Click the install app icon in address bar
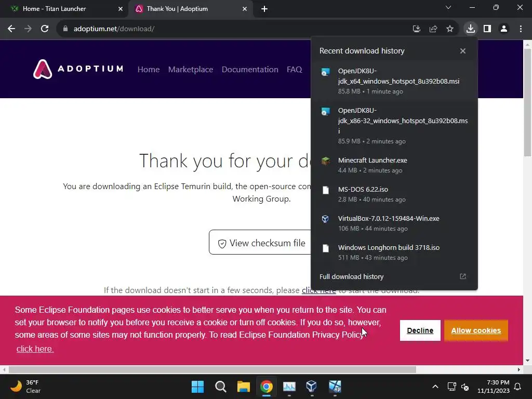The image size is (532, 399). [x=417, y=29]
